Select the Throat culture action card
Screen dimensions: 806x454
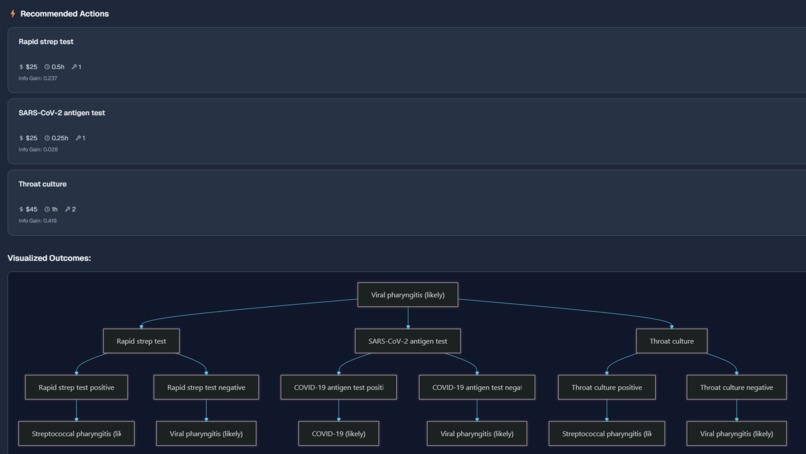tap(407, 203)
